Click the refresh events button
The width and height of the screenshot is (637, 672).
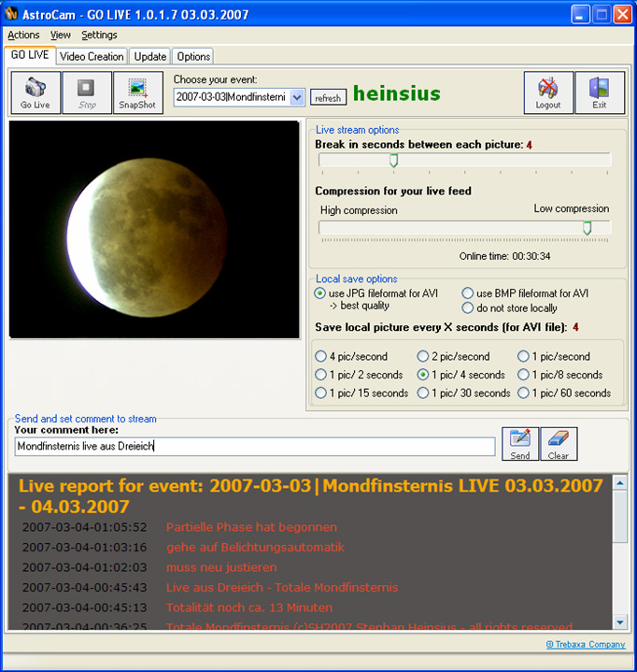[x=328, y=98]
